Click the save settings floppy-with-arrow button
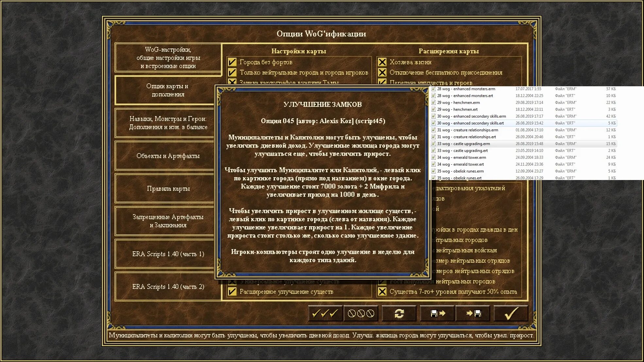 (x=437, y=314)
